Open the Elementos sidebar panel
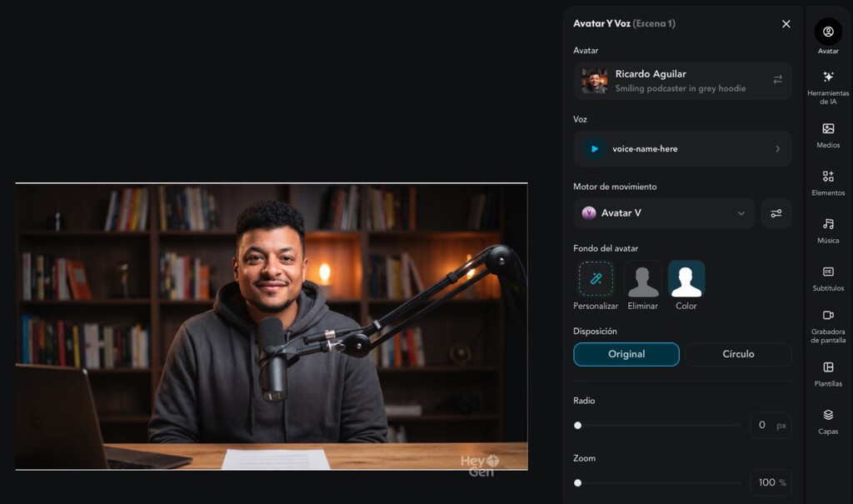The image size is (853, 504). 828,182
